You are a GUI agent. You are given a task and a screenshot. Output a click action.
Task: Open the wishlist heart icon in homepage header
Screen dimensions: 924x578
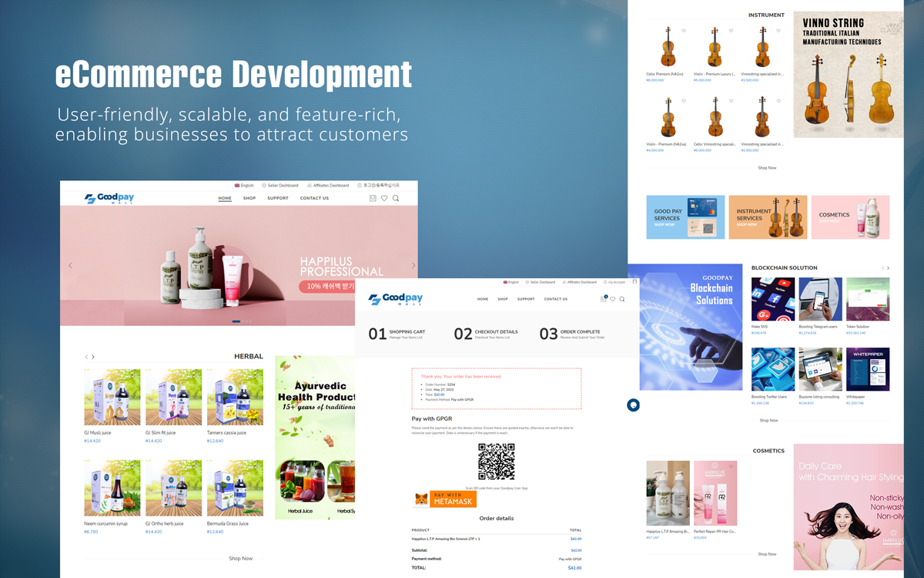coord(384,198)
